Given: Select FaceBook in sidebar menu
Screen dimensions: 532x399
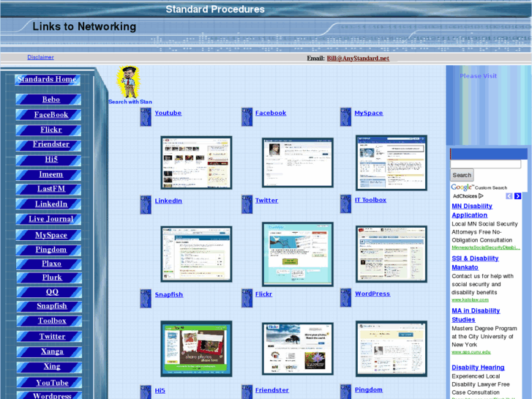Looking at the screenshot, I should point(48,115).
